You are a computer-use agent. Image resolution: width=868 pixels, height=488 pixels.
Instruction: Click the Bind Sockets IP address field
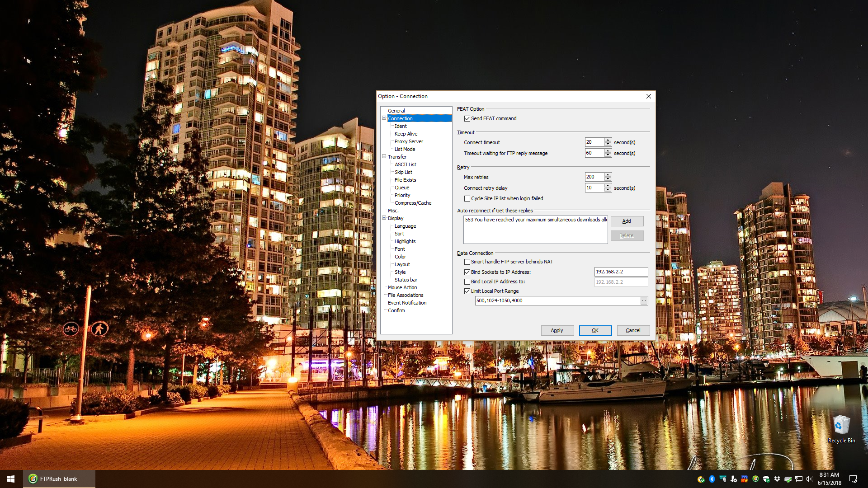pos(621,272)
